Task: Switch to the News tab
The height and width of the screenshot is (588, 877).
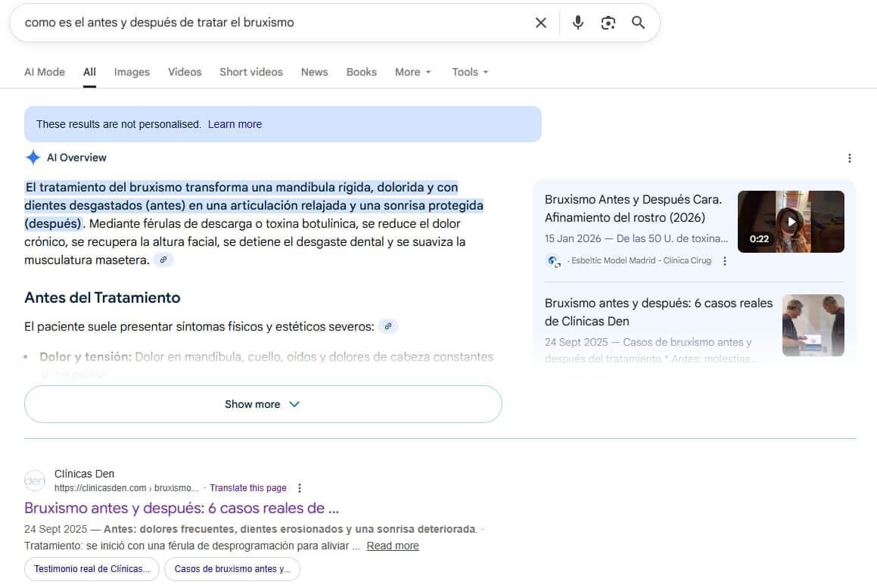Action: [x=314, y=71]
